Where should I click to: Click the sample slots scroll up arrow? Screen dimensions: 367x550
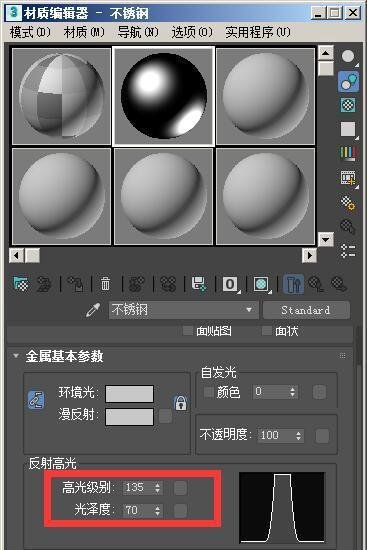tap(326, 53)
